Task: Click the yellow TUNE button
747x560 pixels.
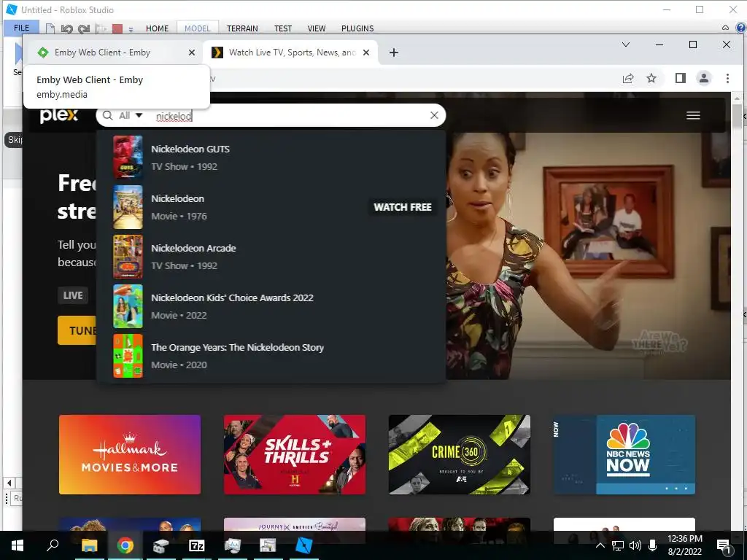Action: (77, 330)
